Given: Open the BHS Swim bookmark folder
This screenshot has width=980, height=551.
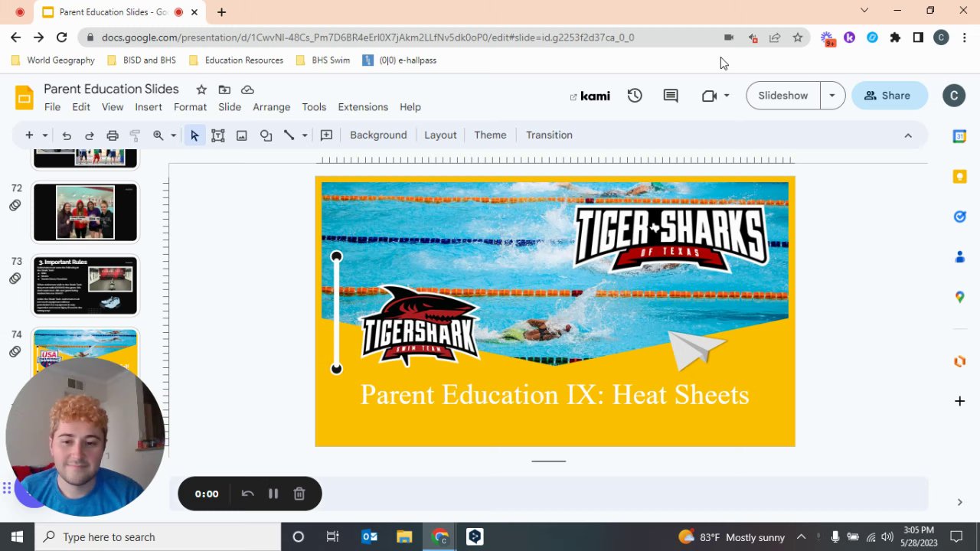Looking at the screenshot, I should pyautogui.click(x=322, y=60).
